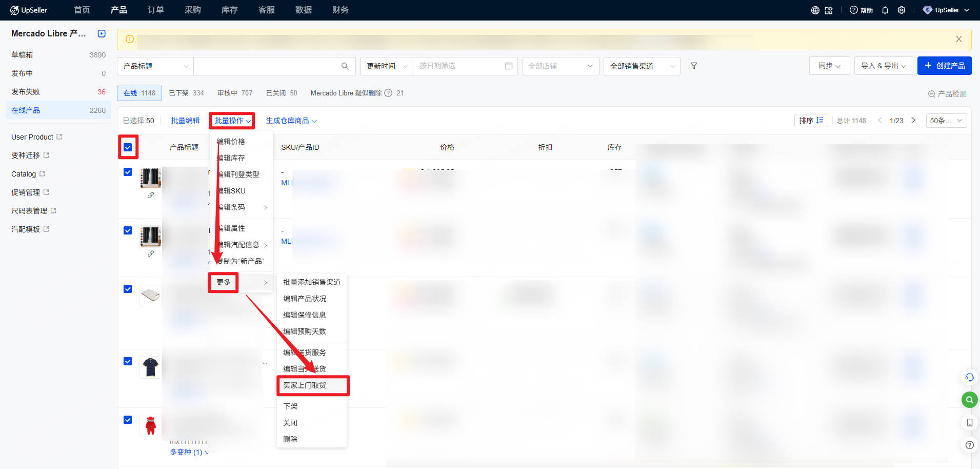Viewport: 980px width, 469px height.
Task: Click the notification bell icon
Action: 885,10
